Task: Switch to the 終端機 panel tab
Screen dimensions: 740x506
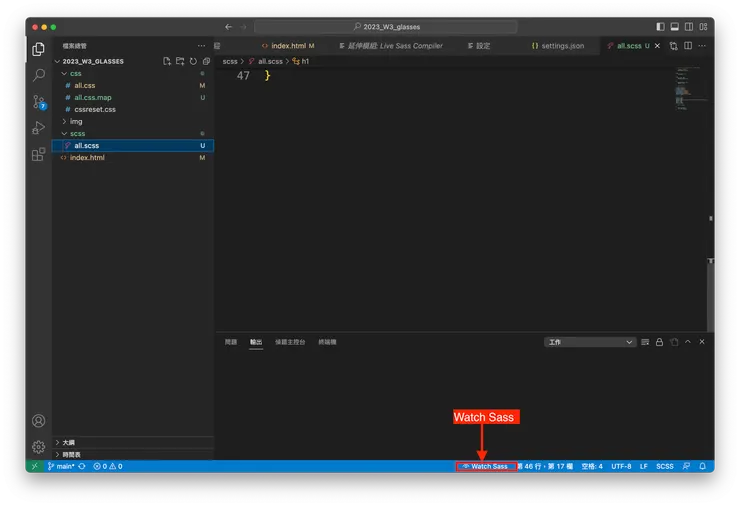Action: pos(327,342)
